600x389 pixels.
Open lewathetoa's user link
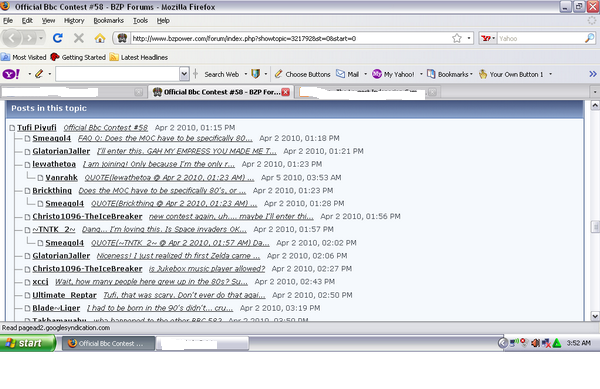point(54,164)
